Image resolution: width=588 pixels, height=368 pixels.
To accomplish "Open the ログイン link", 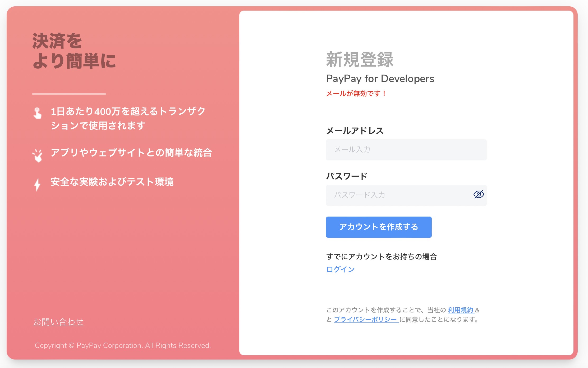I will coord(340,269).
